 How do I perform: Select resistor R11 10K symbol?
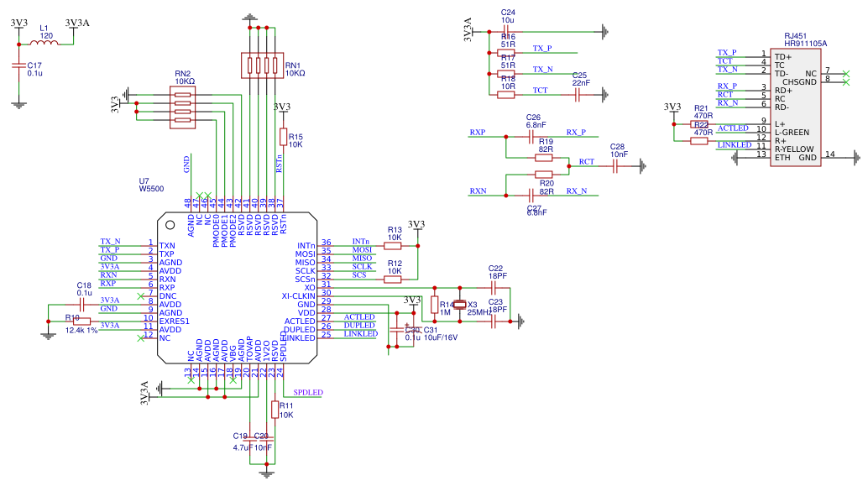pos(275,410)
